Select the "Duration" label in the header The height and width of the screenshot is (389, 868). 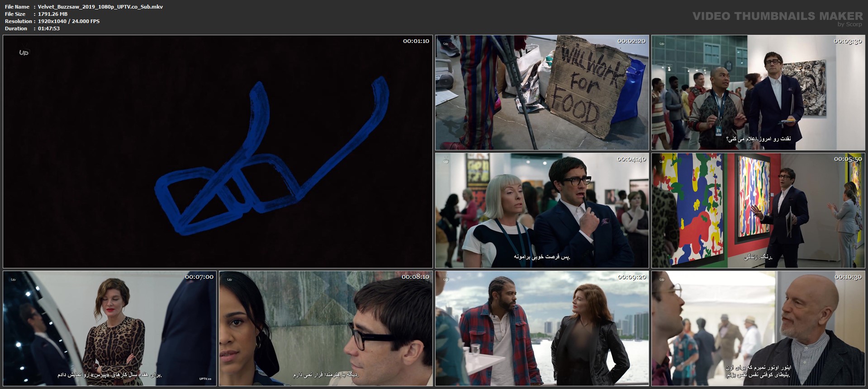coord(16,28)
